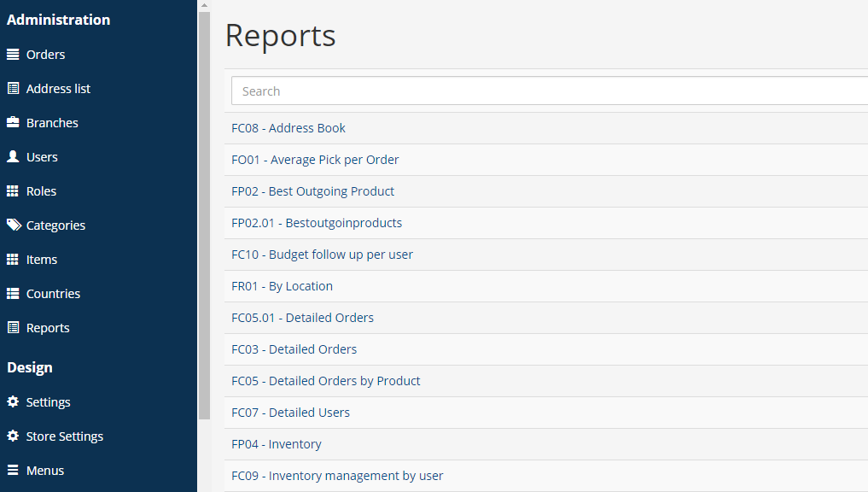This screenshot has height=492, width=868.
Task: Open FC10 - Budget follow up per user
Action: (322, 255)
